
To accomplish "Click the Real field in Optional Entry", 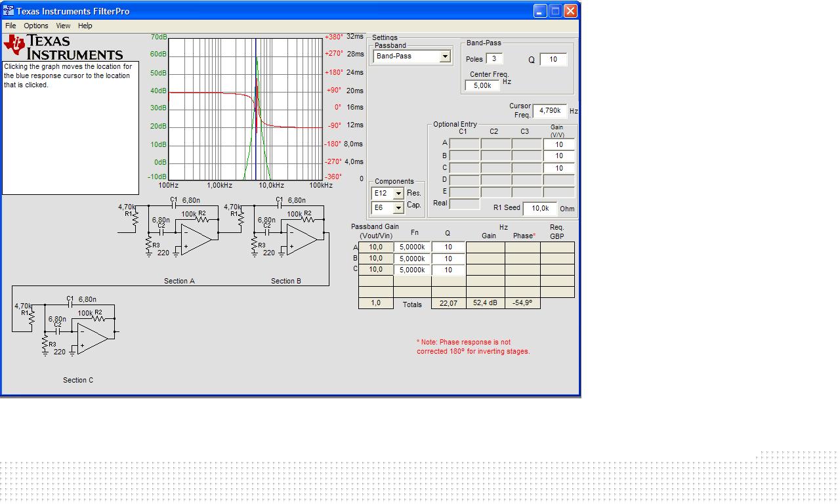I will (x=465, y=204).
